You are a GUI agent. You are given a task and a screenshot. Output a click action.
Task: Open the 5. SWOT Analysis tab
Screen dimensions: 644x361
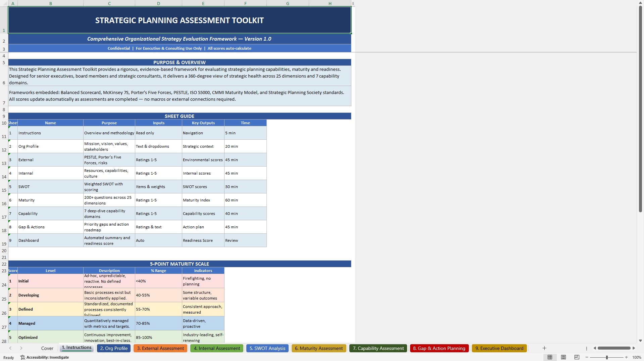click(x=267, y=348)
